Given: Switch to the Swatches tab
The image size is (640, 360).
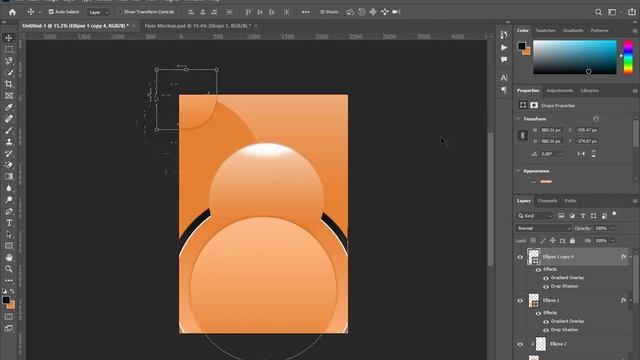Looking at the screenshot, I should 545,31.
